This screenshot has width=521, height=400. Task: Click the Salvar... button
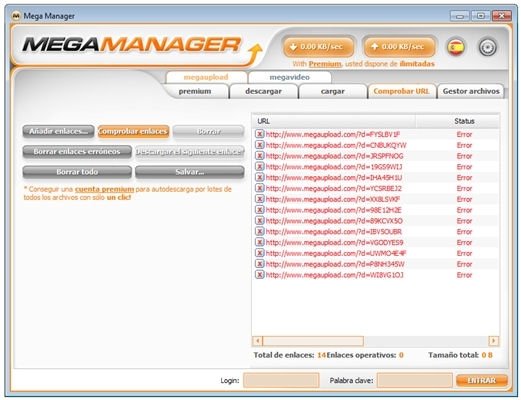(x=190, y=172)
